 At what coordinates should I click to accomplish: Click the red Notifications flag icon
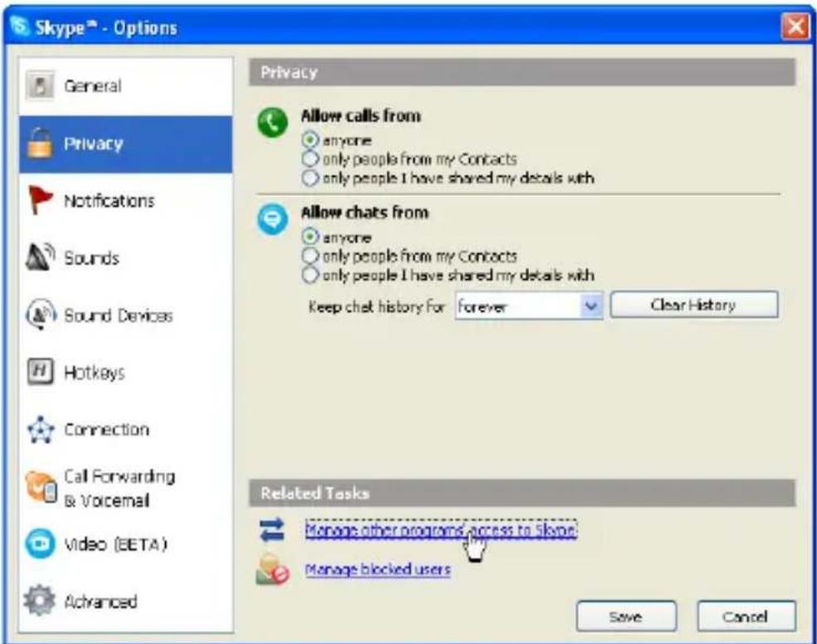40,200
